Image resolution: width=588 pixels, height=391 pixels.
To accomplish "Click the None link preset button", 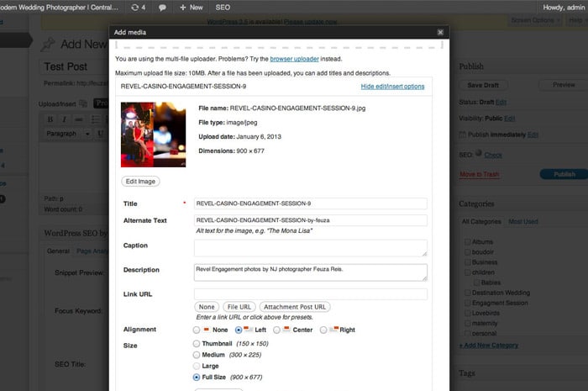I will pyautogui.click(x=207, y=307).
